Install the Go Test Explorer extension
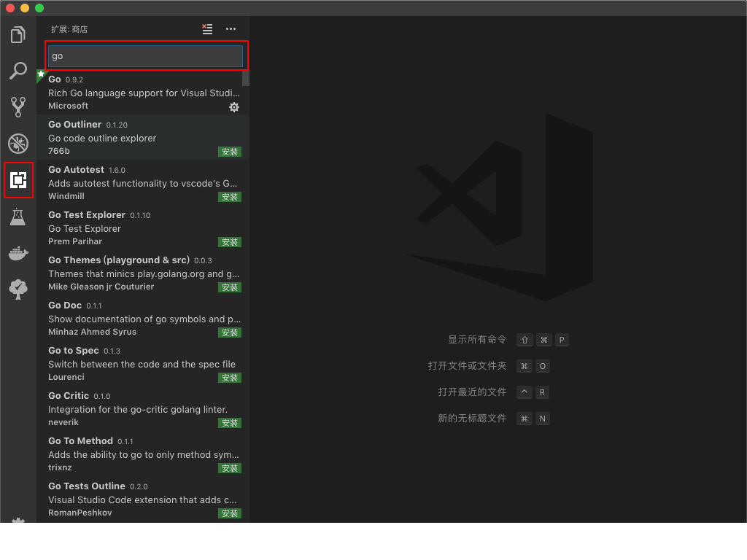This screenshot has width=747, height=560. pyautogui.click(x=230, y=242)
